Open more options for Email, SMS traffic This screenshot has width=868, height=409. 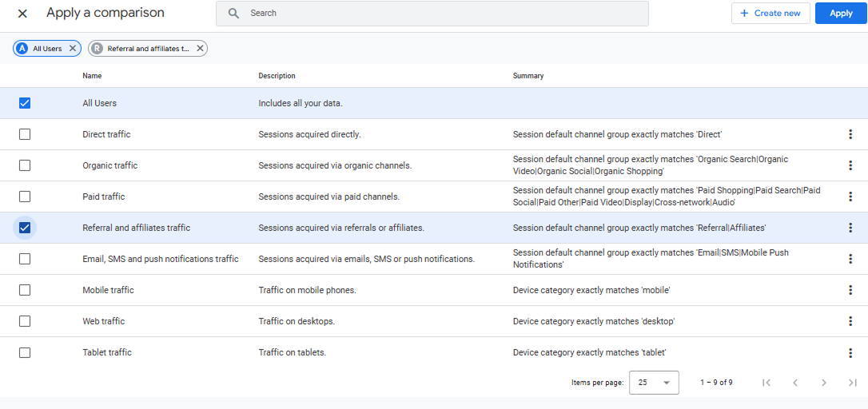pos(850,259)
